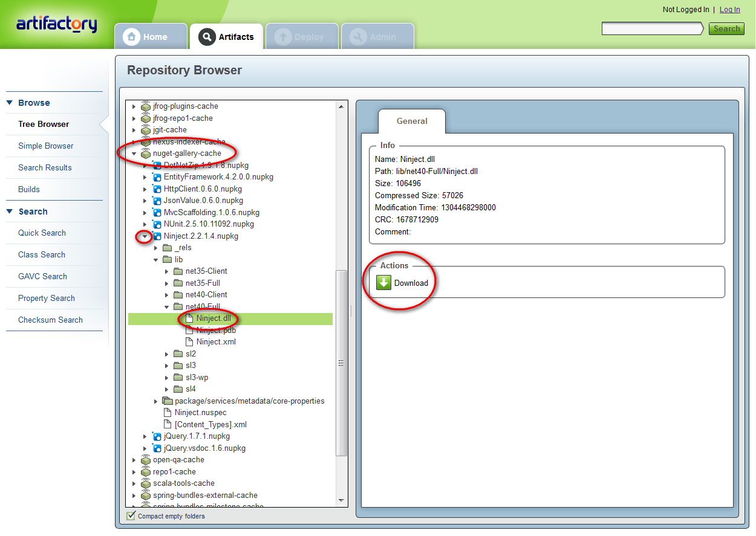Select the spring-bundles-external-cache repository

pos(205,496)
